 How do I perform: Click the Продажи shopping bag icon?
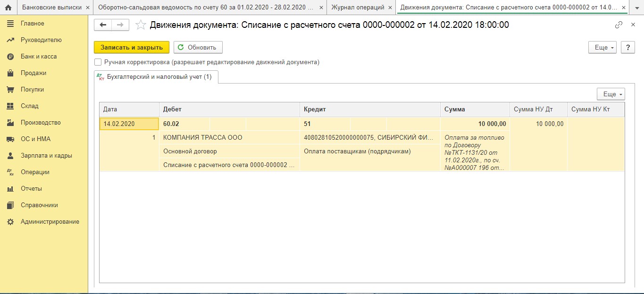10,73
